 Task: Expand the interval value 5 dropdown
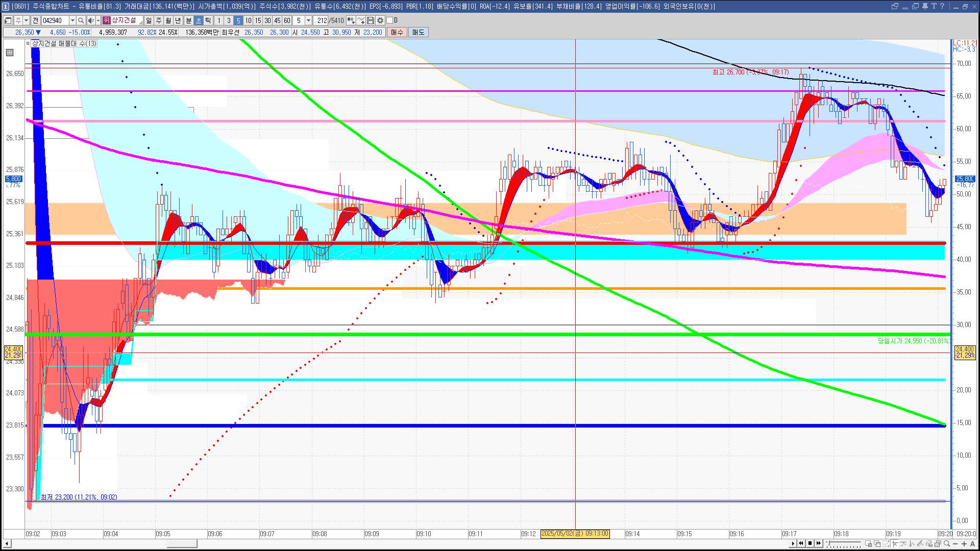(x=308, y=20)
